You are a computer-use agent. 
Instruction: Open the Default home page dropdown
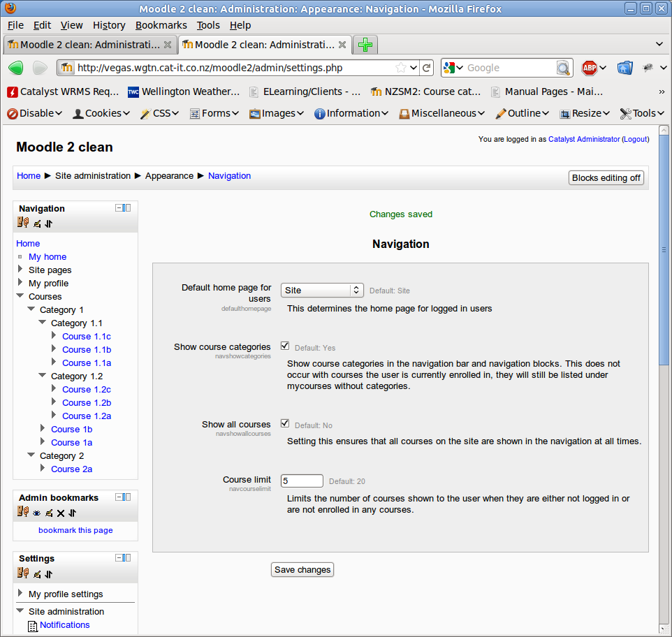(322, 290)
